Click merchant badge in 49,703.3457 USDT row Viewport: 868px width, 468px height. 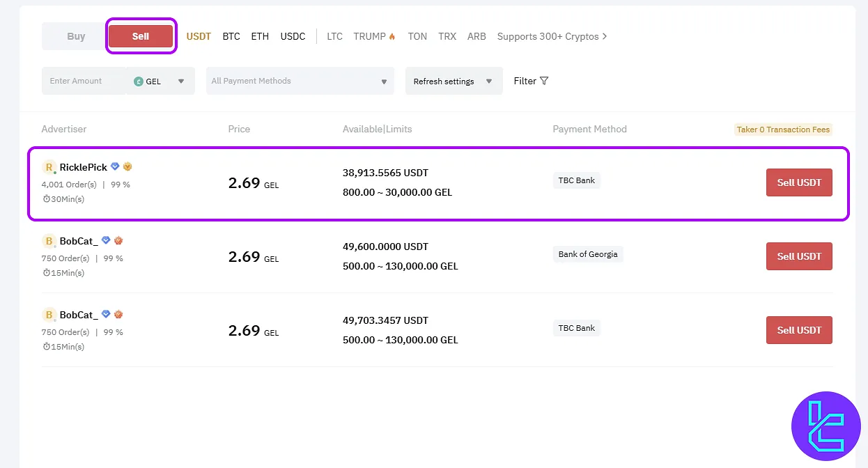118,314
